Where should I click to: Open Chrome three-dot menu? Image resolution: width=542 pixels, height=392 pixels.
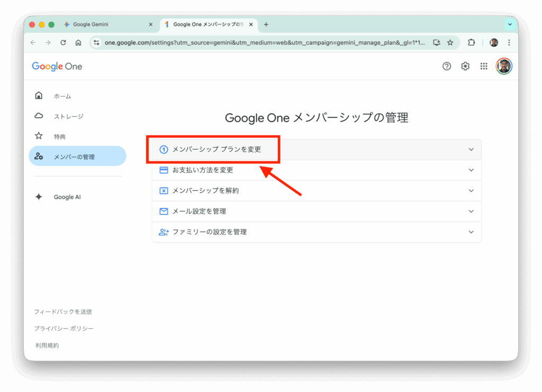pyautogui.click(x=509, y=43)
